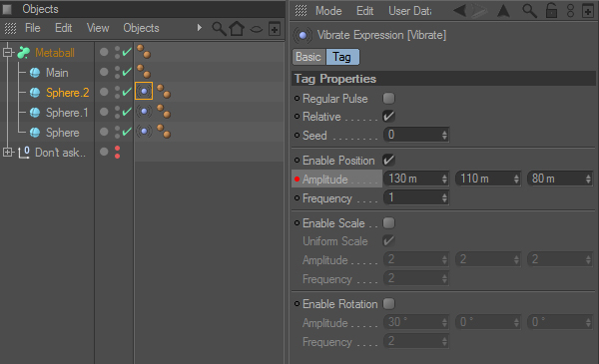Toggle Sphere.2 visibility dots
This screenshot has width=599, height=364.
(117, 92)
